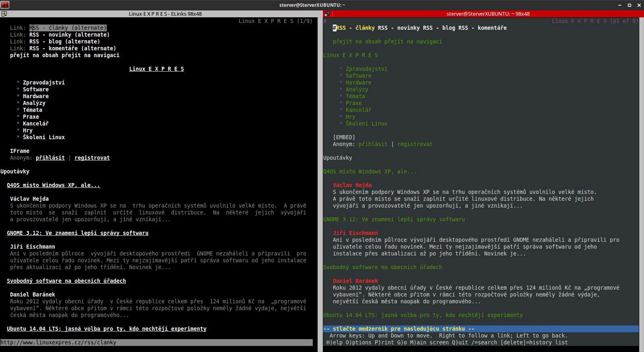Click underlined 'přihlásit' in ELinks pane
This screenshot has width=644, height=352.
[50, 158]
